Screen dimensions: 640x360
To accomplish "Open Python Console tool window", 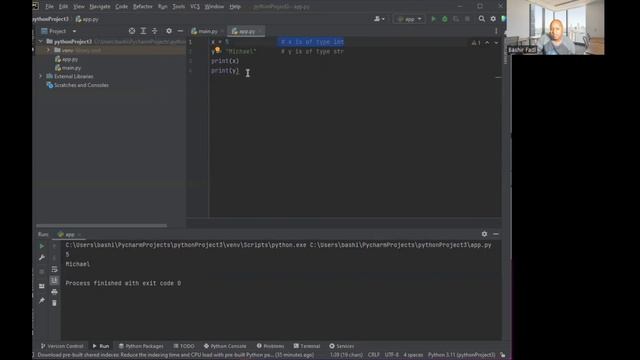I will pos(225,346).
